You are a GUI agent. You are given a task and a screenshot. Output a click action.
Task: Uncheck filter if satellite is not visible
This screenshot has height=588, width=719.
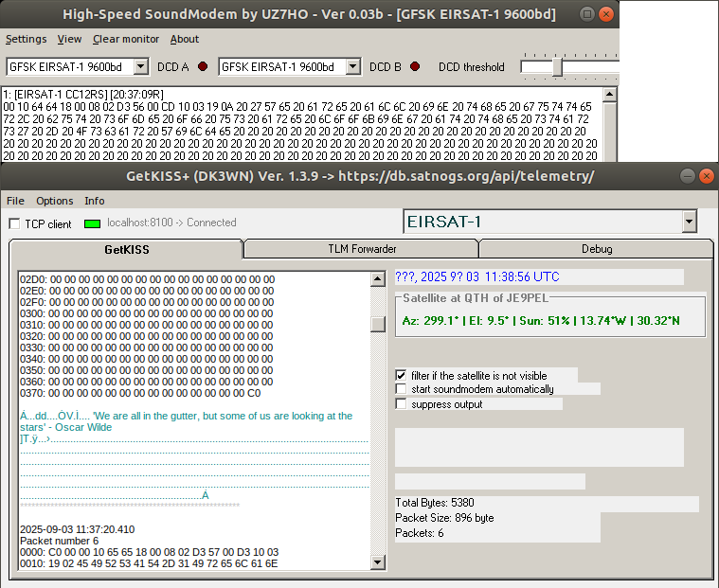402,375
